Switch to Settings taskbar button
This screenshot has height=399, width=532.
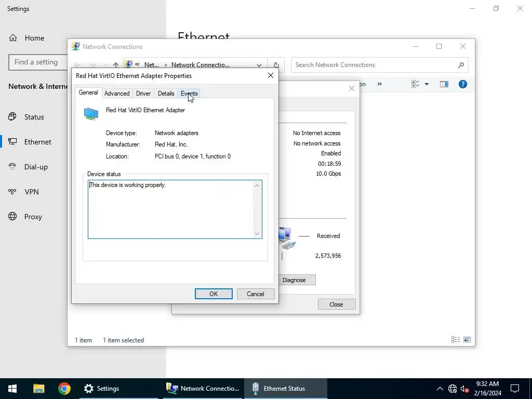119,389
